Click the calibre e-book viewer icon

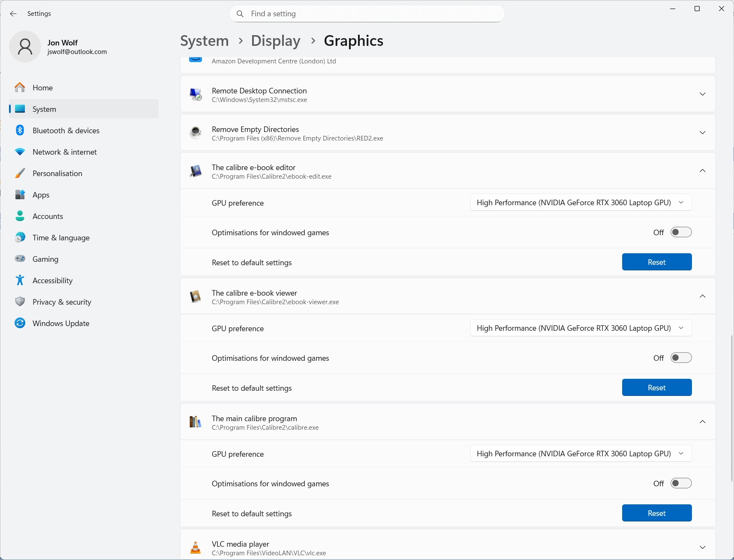[196, 296]
